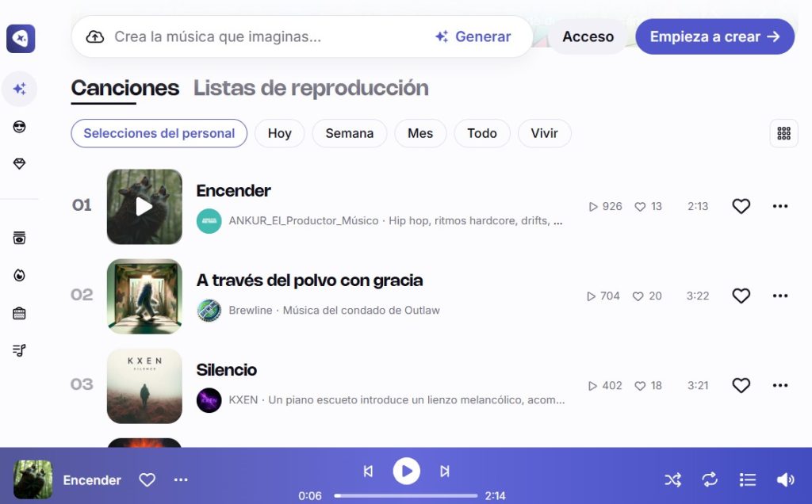
Task: Like the song Encender in the player bar
Action: [147, 479]
